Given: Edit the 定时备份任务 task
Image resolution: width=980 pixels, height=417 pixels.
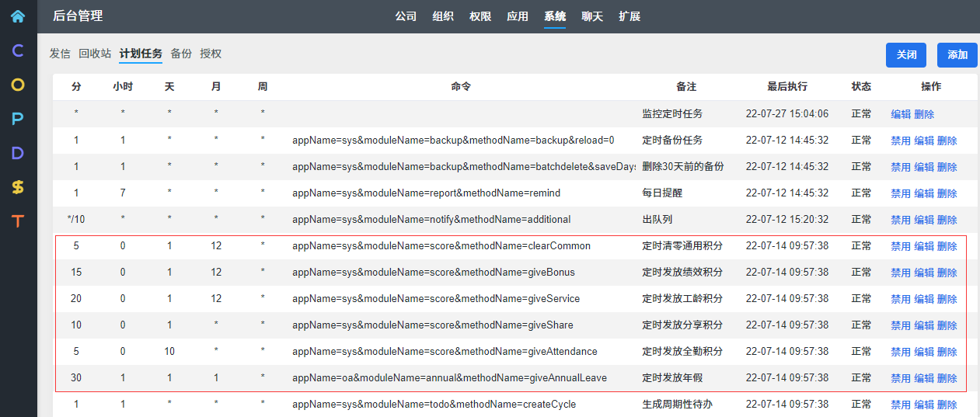Looking at the screenshot, I should pos(924,141).
